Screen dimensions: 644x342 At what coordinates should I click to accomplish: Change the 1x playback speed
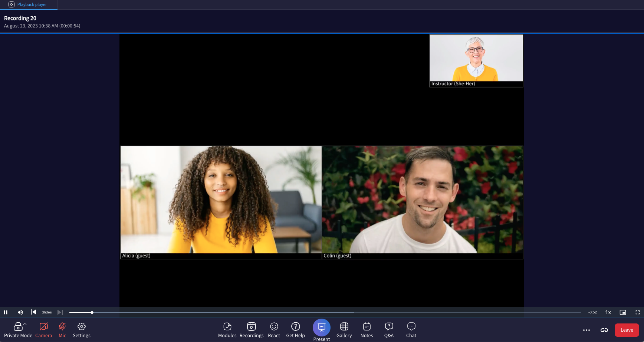tap(608, 312)
